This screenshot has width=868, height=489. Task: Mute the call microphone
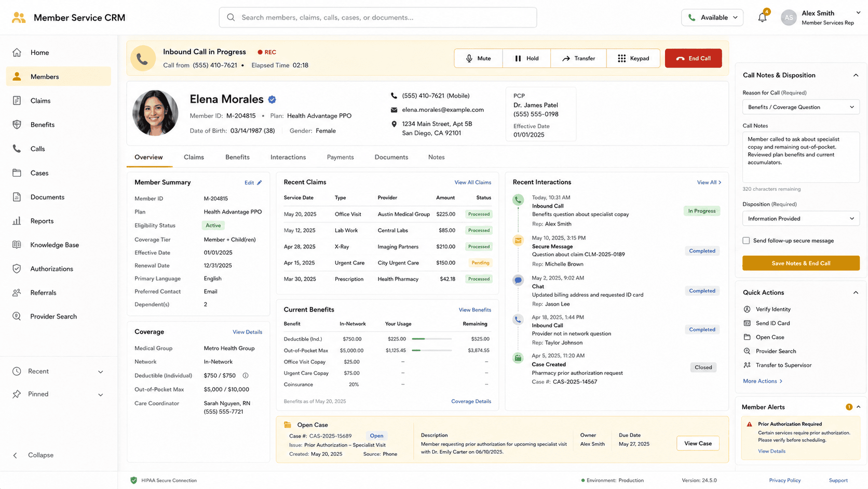(478, 58)
